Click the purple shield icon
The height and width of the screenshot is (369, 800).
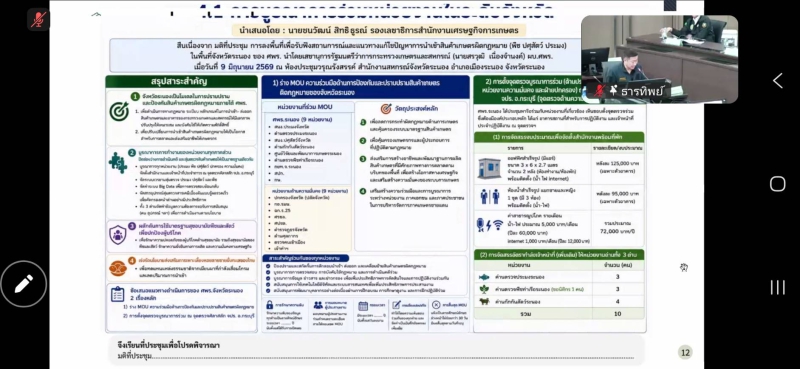click(x=118, y=234)
